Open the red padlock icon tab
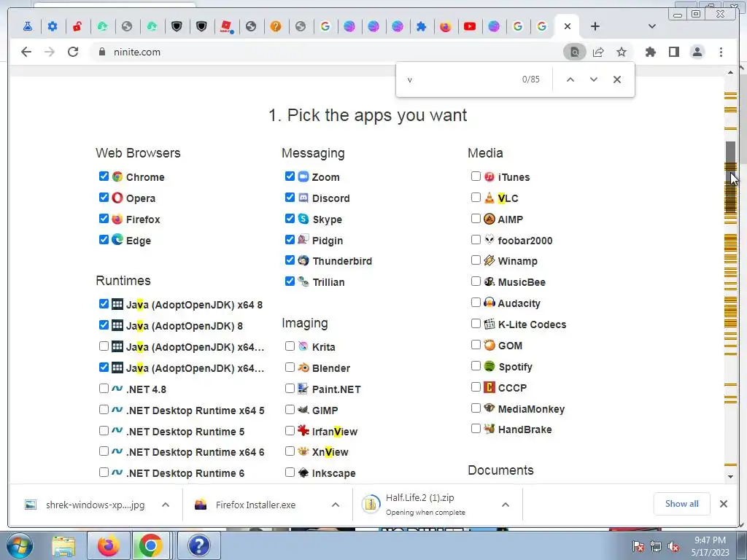Image resolution: width=747 pixels, height=560 pixels. pyautogui.click(x=77, y=26)
